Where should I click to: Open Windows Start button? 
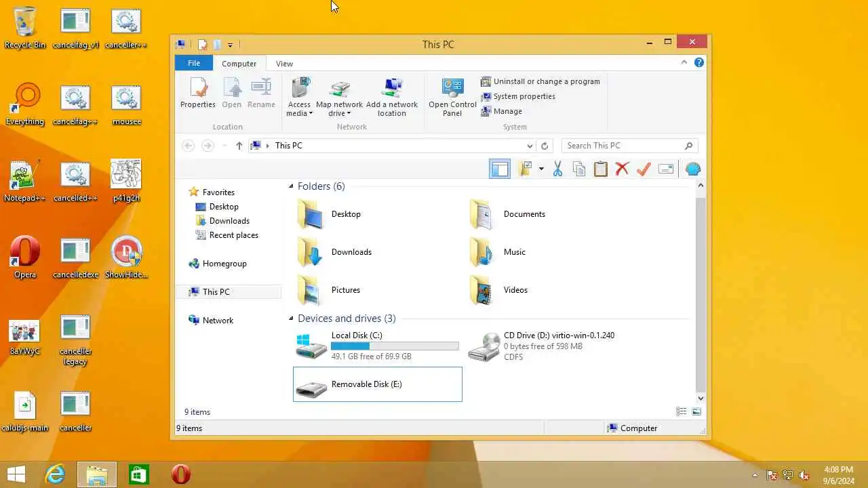16,474
